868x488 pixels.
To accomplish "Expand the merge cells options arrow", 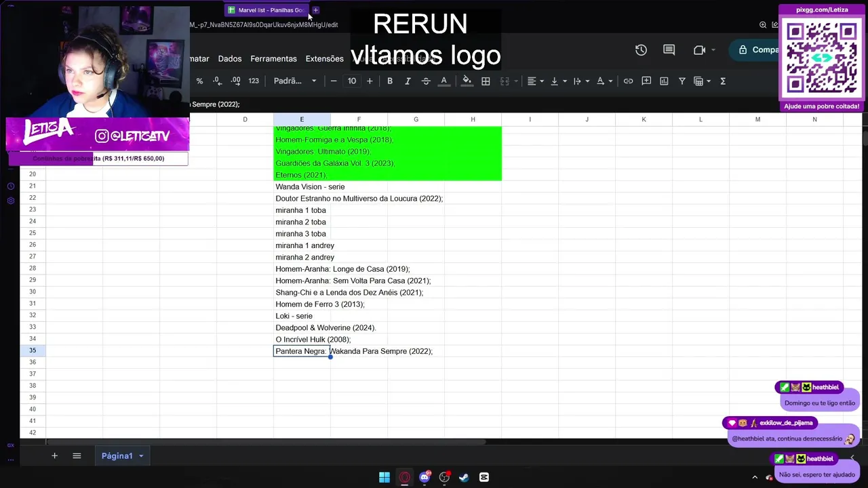I will pos(515,81).
